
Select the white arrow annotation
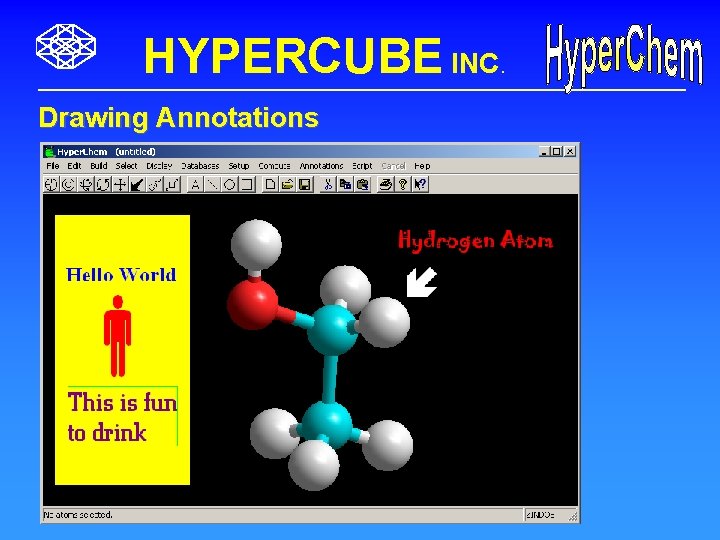(421, 282)
